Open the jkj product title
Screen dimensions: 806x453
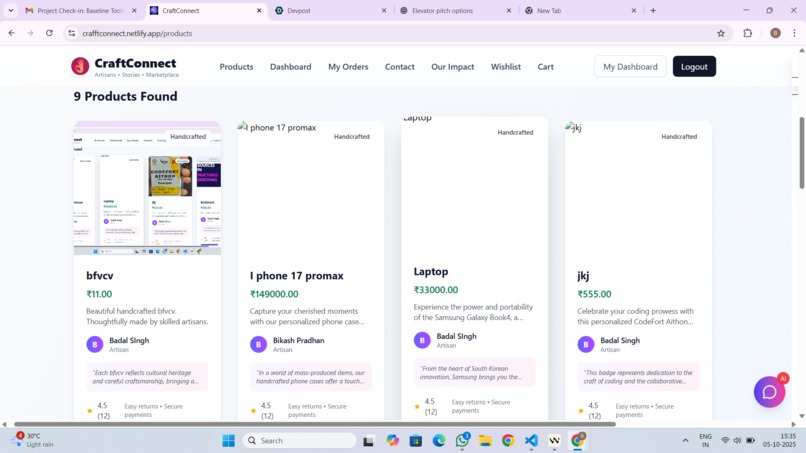[583, 276]
